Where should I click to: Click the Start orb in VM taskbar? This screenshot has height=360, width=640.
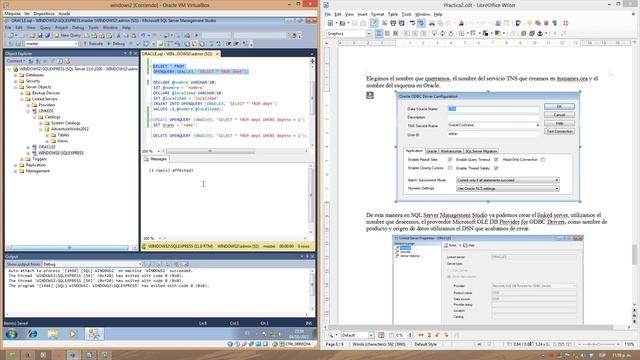click(11, 334)
